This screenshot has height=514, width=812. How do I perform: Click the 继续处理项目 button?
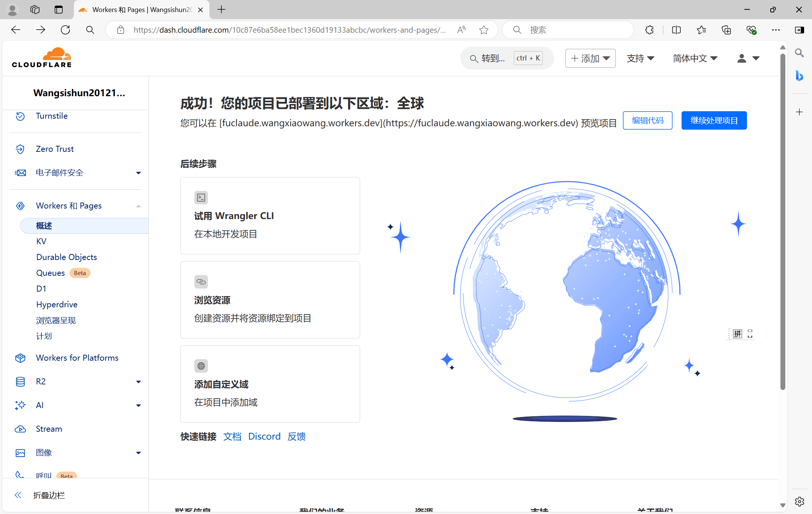point(714,121)
